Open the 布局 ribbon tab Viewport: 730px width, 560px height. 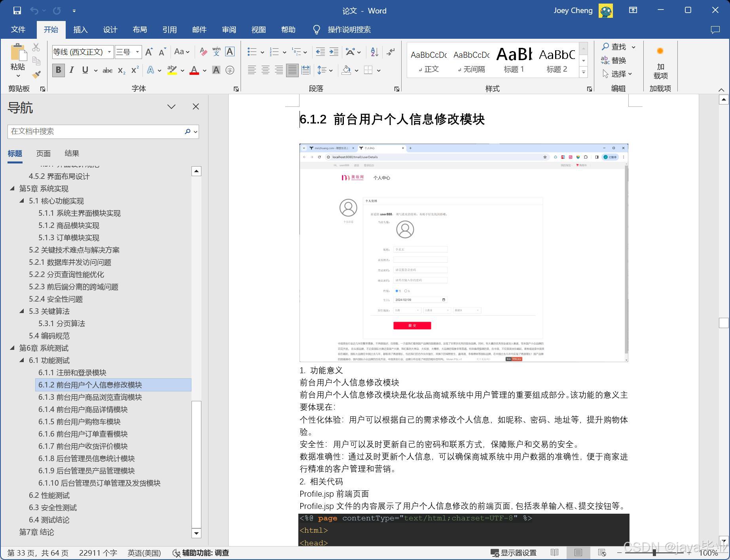coord(140,30)
